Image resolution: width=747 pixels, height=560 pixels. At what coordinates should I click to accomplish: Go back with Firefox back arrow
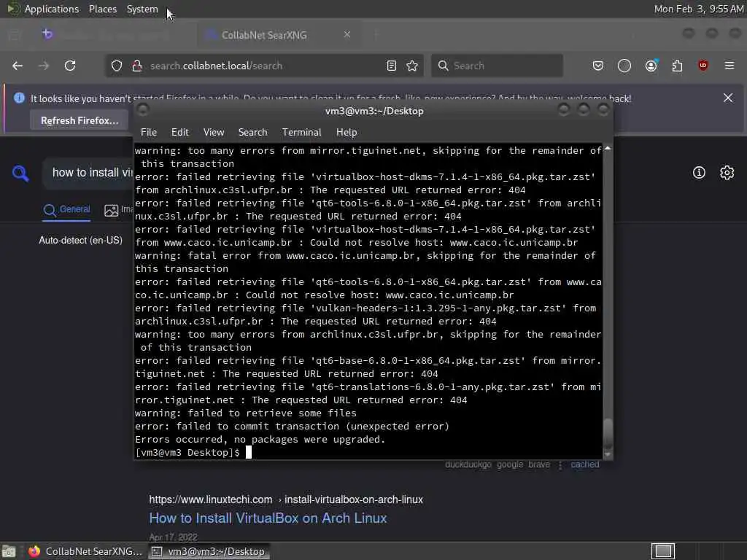pos(18,66)
